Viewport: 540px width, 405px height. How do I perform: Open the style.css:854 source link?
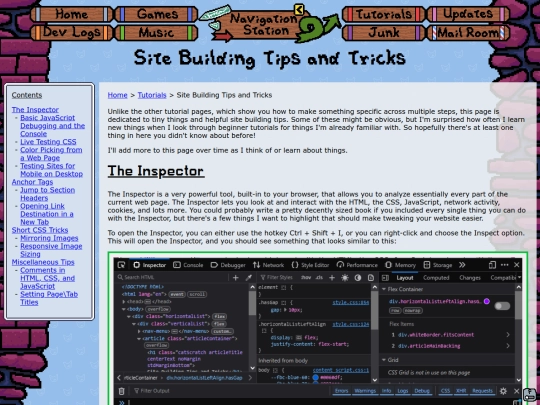(351, 303)
